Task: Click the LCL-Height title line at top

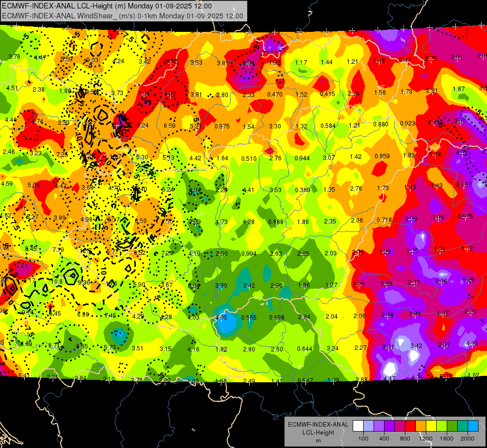Action: [107, 6]
